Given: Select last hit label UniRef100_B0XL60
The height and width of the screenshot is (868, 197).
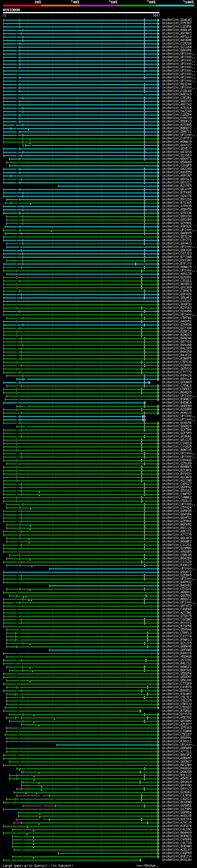Looking at the screenshot, I should [x=177, y=860].
